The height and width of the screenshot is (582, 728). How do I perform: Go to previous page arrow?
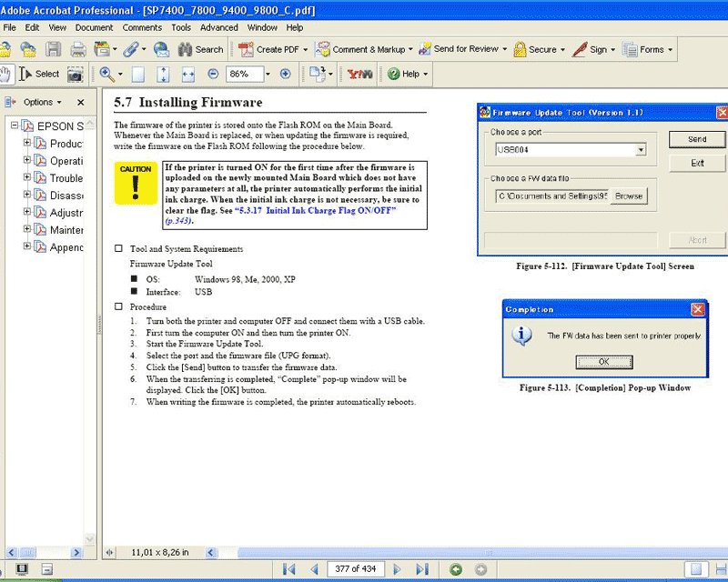314,569
